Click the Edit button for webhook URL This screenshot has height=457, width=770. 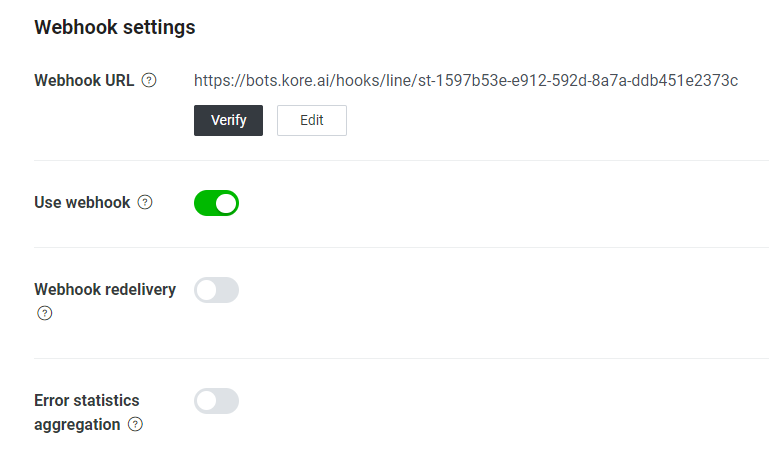tap(311, 120)
